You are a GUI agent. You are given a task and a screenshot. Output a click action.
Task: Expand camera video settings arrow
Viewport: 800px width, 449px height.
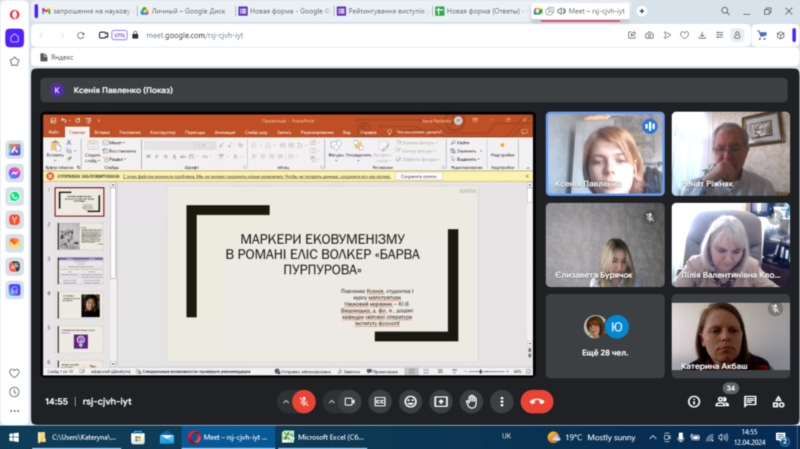(331, 401)
